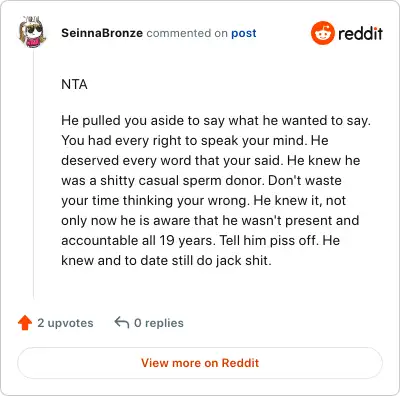400x396 pixels.
Task: Click the orange upvote arrow icon
Action: pos(25,323)
